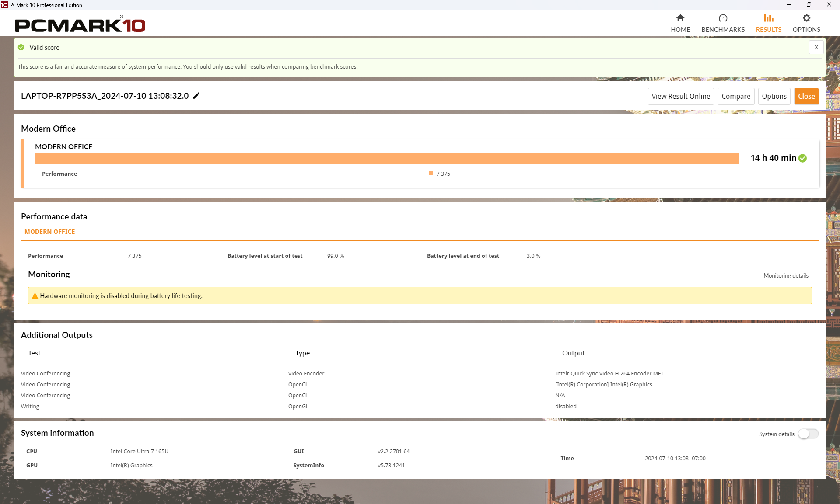Click the hardware monitoring warning triangle icon
The width and height of the screenshot is (840, 504).
point(35,296)
